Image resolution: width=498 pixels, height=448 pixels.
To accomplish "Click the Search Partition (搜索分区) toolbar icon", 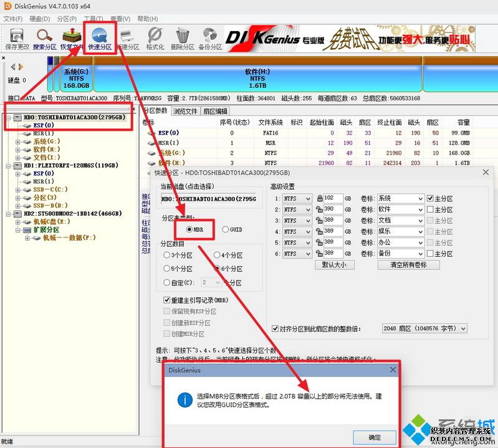I will coord(44,39).
